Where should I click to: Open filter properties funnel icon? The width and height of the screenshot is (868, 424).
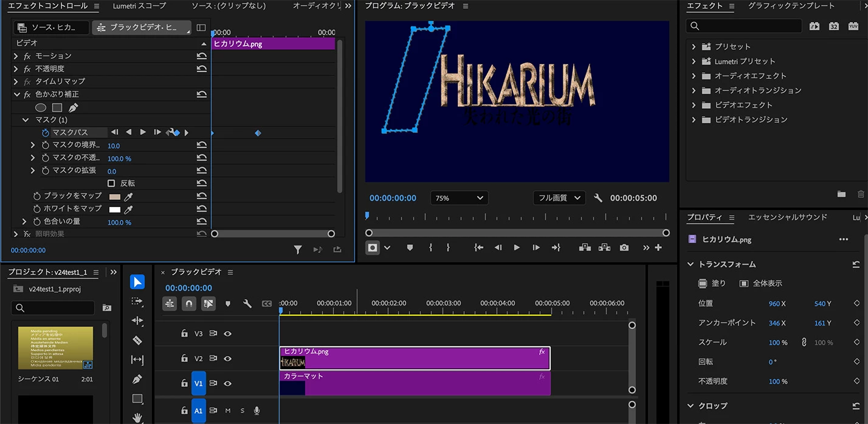point(298,250)
